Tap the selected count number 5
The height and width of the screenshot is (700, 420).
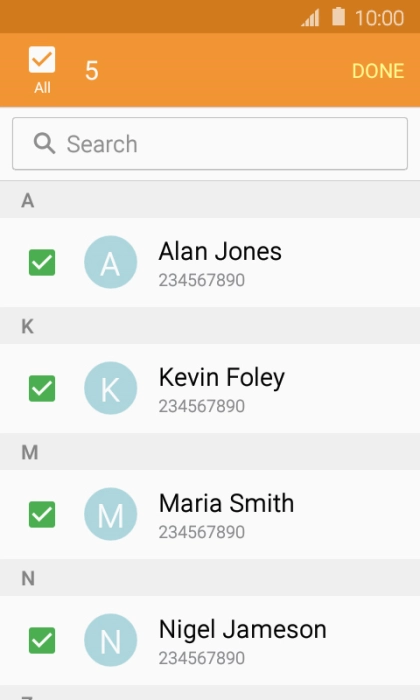[91, 71]
